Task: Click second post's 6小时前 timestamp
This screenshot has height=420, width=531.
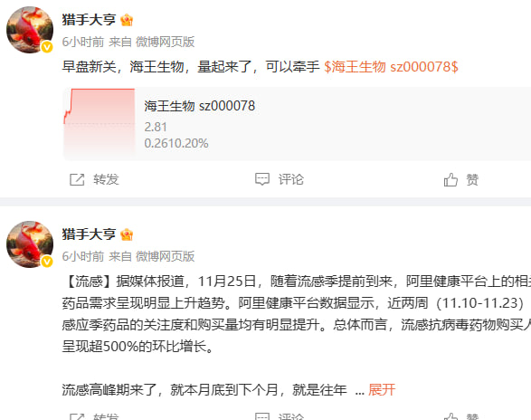Action: [83, 256]
